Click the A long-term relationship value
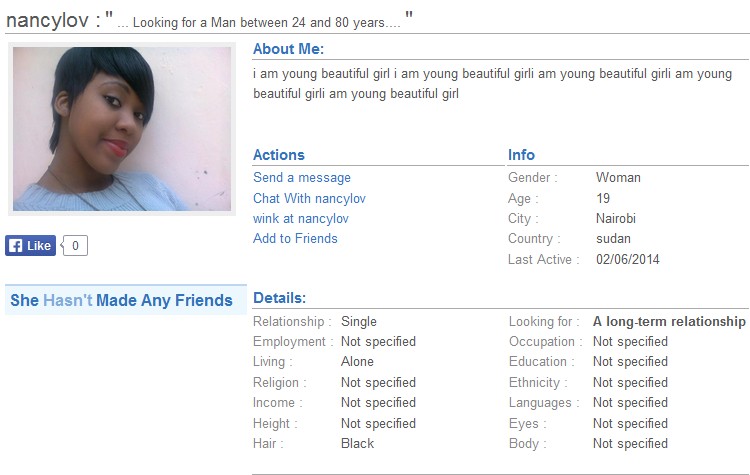Viewport: 750px width, 475px height. (669, 322)
